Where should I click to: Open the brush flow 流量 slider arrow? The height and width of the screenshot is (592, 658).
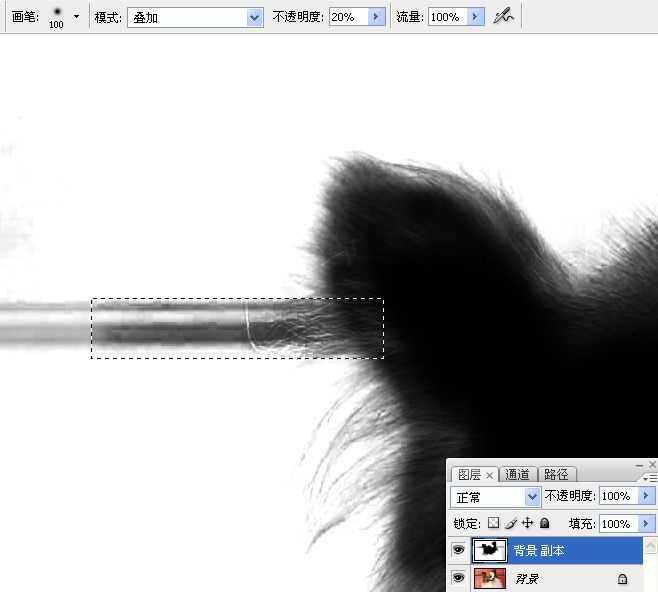(x=475, y=17)
